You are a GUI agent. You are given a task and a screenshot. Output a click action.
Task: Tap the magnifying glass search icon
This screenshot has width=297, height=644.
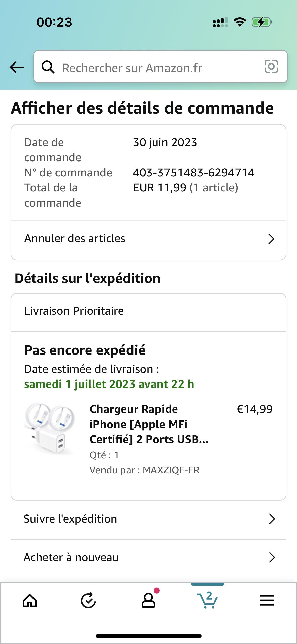click(x=48, y=67)
